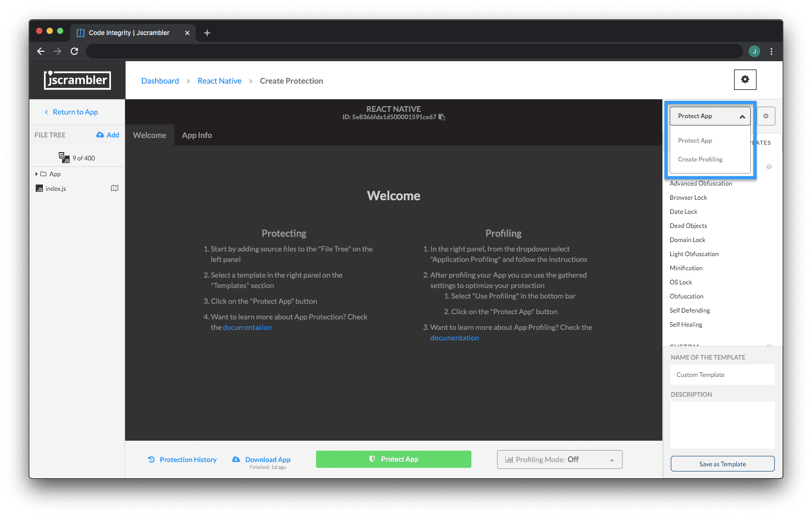Select the Date Lock template
Screen dimensions: 812x517
(683, 212)
